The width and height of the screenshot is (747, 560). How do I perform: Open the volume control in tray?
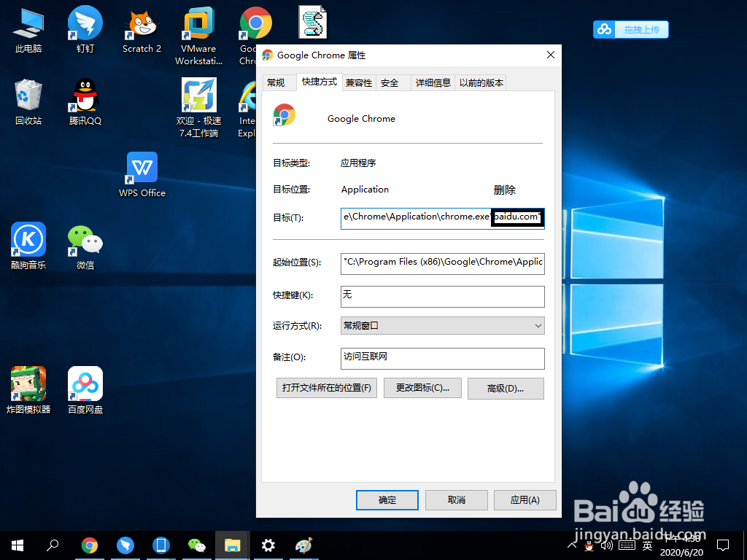click(x=606, y=545)
